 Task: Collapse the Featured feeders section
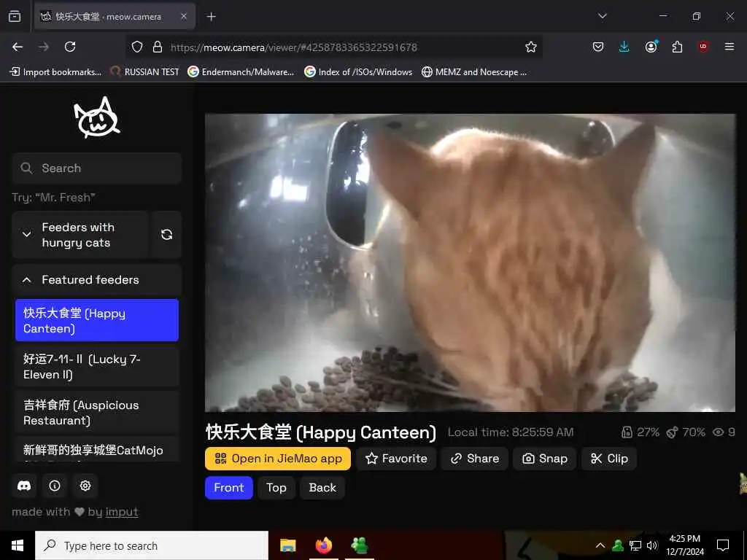tap(97, 280)
